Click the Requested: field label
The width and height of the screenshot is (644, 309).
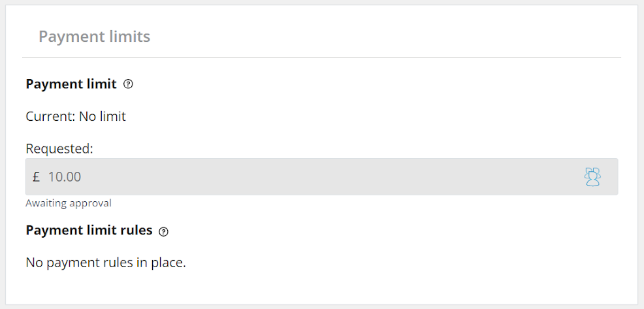[x=59, y=149]
